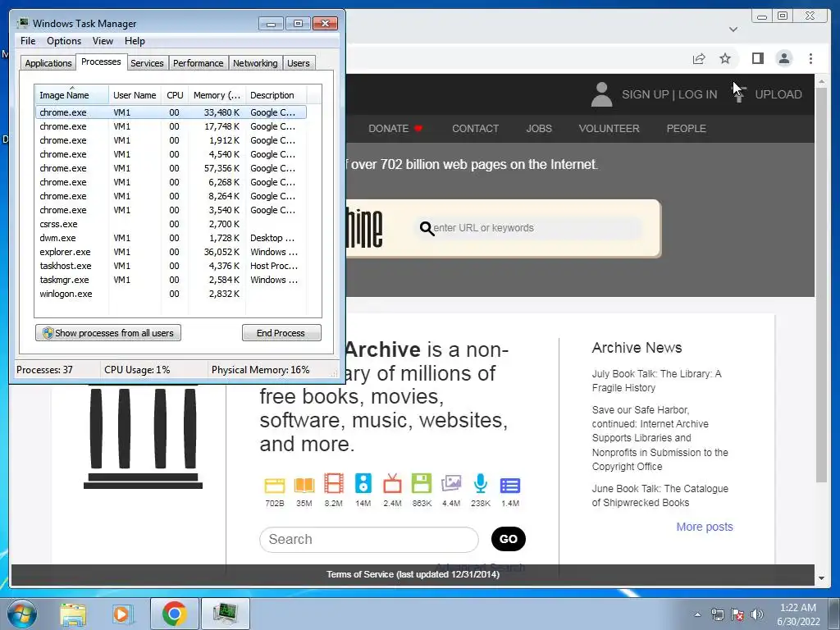Click the UPLOAD link
The image size is (840, 630).
(778, 94)
